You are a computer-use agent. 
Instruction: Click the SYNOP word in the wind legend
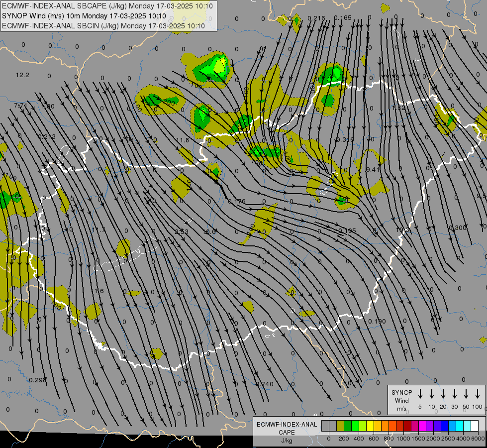(x=401, y=393)
